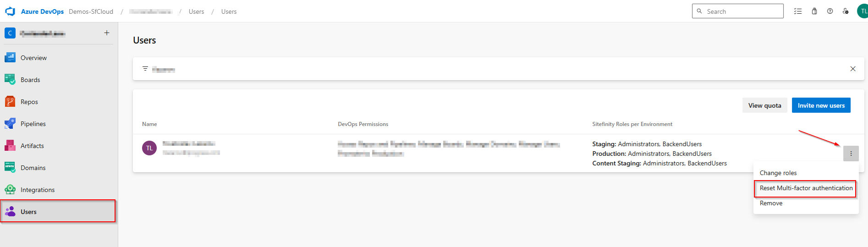Click the first Users breadcrumb
The height and width of the screenshot is (247, 868).
[x=196, y=11]
